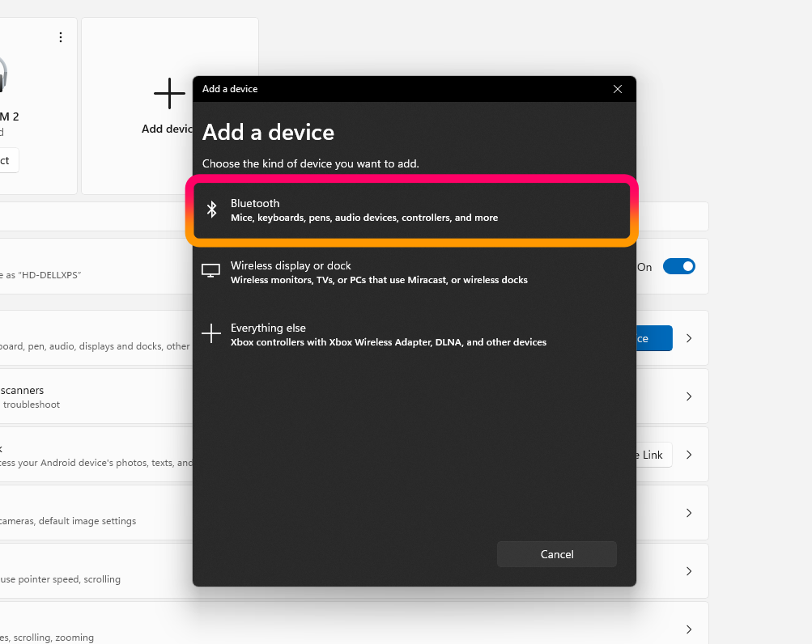
Task: Click the 'scanners' row title text
Action: click(x=22, y=390)
